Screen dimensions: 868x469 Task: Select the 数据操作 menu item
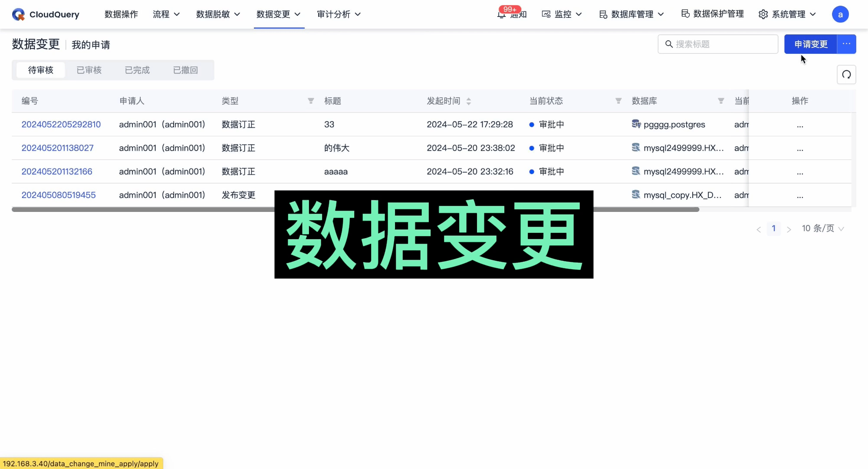coord(121,14)
